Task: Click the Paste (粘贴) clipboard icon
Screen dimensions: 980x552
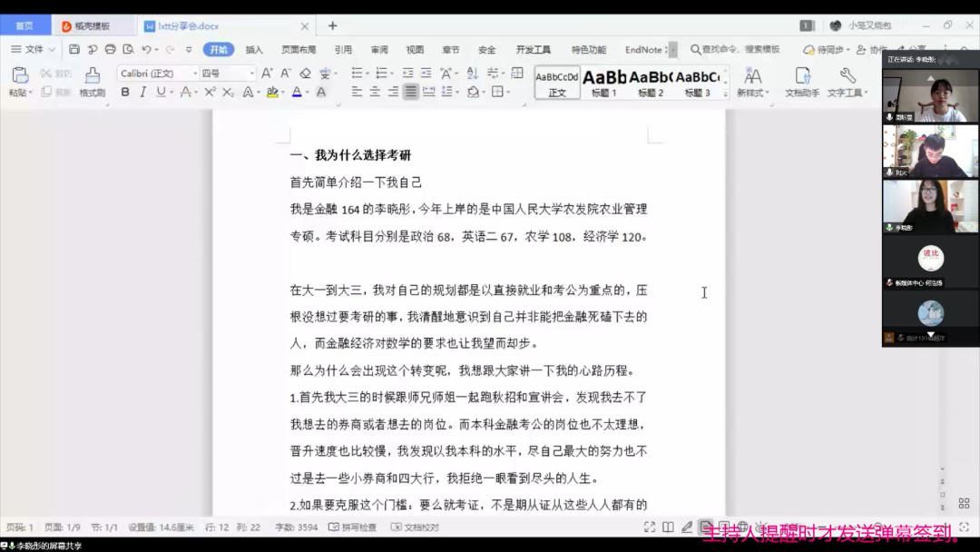Action: [20, 75]
